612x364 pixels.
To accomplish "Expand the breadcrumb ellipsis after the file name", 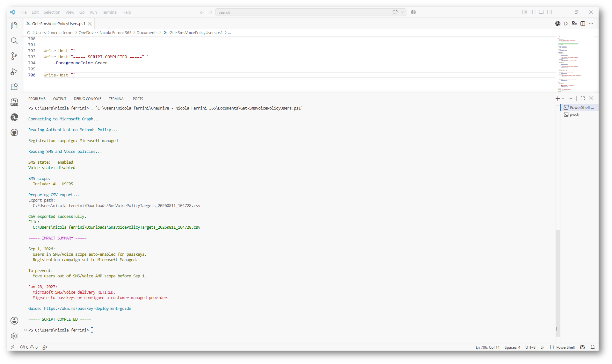I will (x=229, y=32).
